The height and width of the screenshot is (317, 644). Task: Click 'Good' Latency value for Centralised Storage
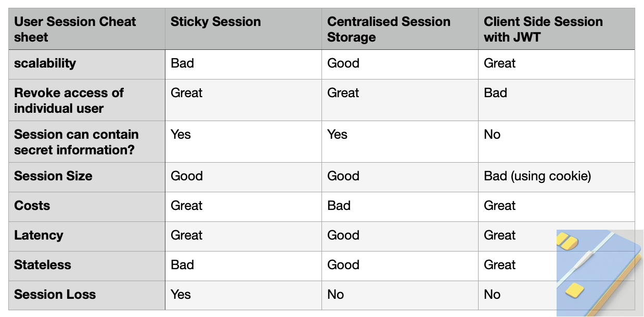tap(400, 236)
